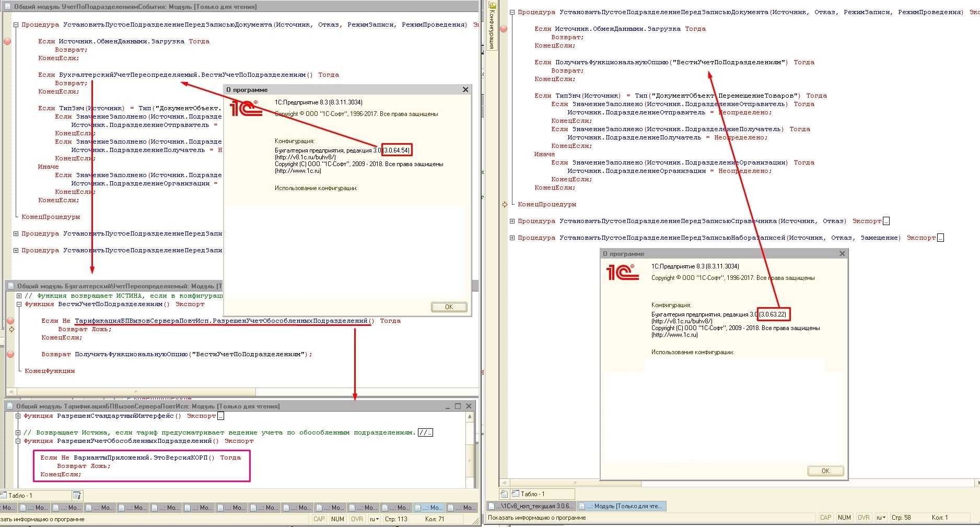Toggle breakpoint in right window's ОбменДанными.Загрузка line
Viewport: 980px width, 527px height.
pyautogui.click(x=504, y=29)
